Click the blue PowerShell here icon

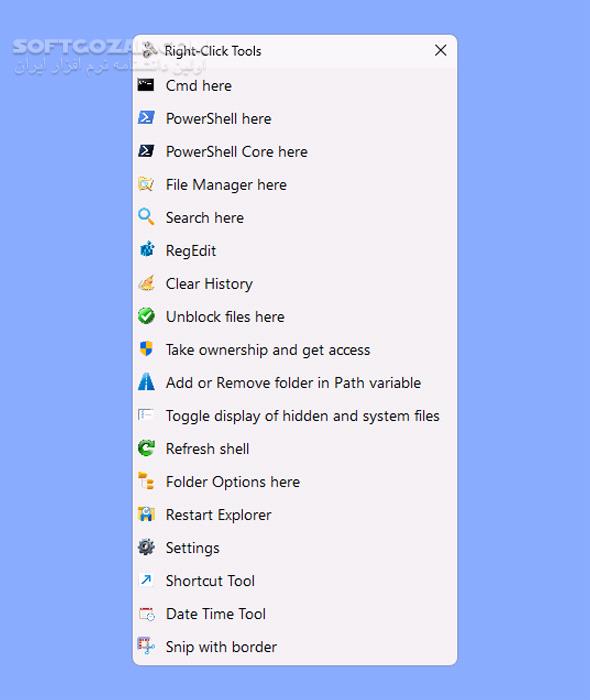coord(146,118)
